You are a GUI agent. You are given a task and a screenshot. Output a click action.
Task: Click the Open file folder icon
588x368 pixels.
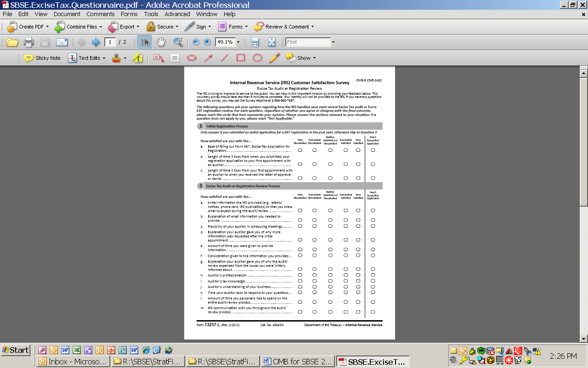click(12, 42)
